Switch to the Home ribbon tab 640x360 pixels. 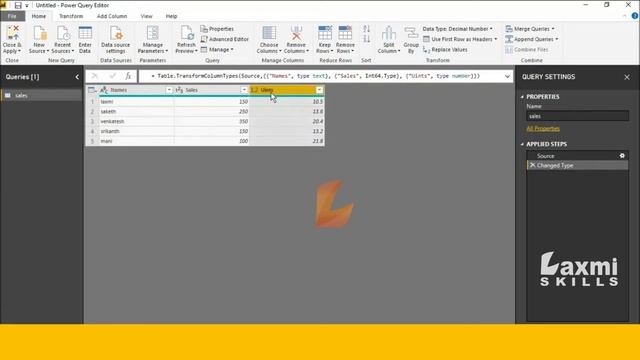pos(39,16)
